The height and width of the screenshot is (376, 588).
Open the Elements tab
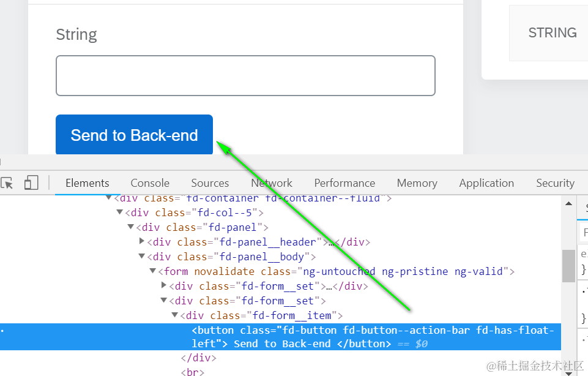point(87,183)
